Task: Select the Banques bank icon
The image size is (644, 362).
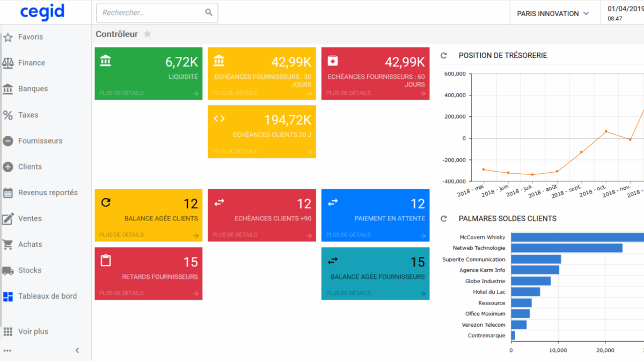Action: (x=8, y=89)
